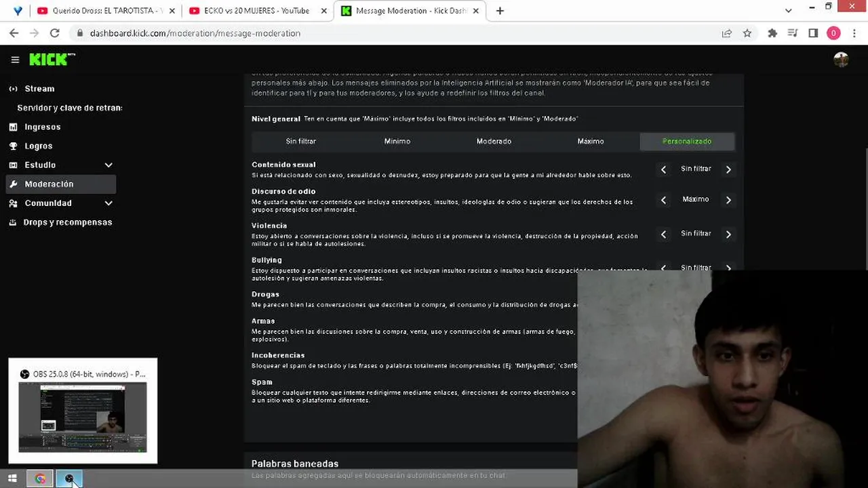This screenshot has height=488, width=868.
Task: Select the Máximo general level
Action: pyautogui.click(x=591, y=141)
